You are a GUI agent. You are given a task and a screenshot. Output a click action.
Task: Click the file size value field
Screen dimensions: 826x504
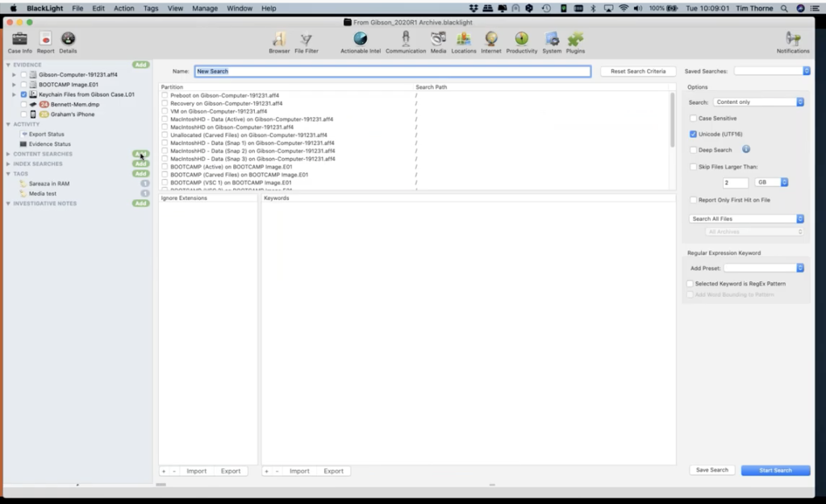(736, 183)
